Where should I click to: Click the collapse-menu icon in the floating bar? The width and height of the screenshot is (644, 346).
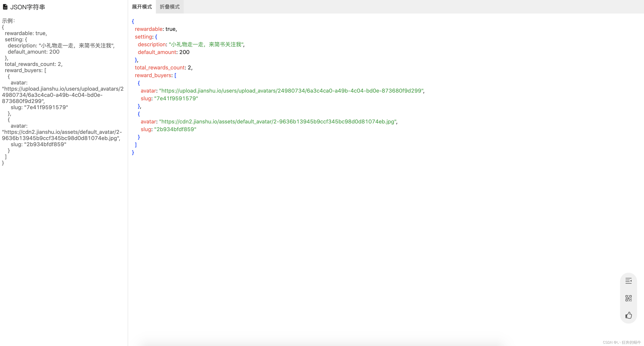(628, 281)
